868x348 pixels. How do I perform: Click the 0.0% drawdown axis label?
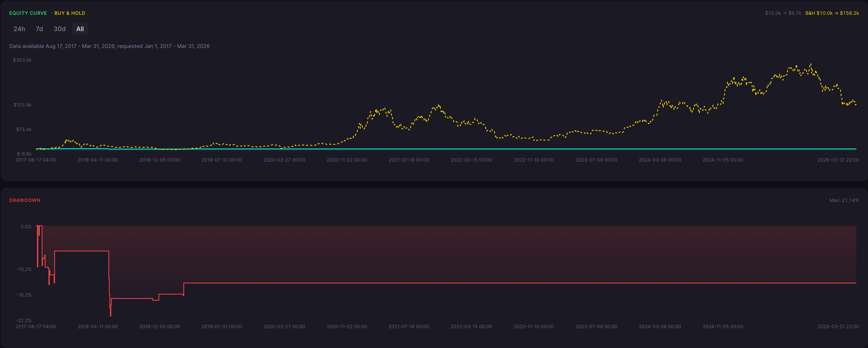(x=26, y=227)
